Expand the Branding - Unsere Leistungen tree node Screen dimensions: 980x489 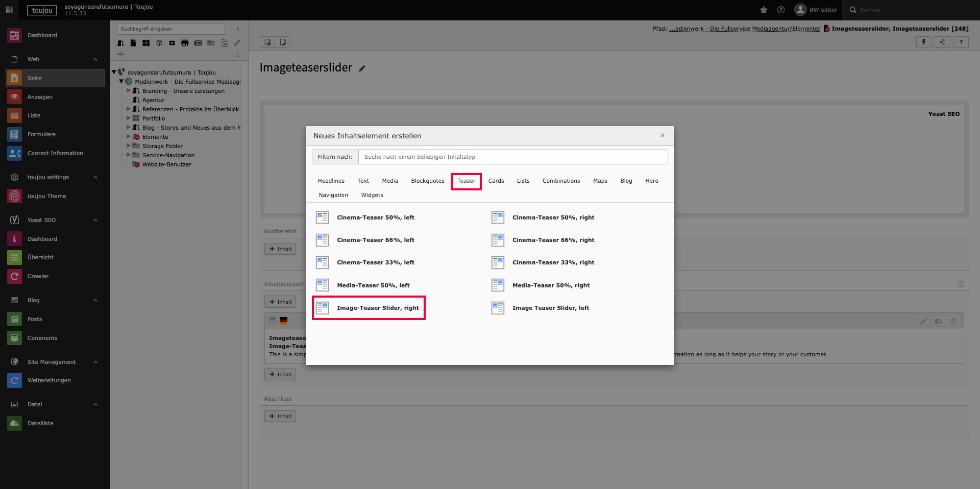(x=129, y=91)
